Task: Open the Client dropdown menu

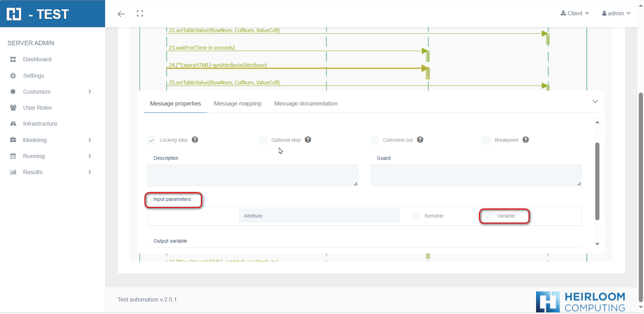Action: (575, 13)
